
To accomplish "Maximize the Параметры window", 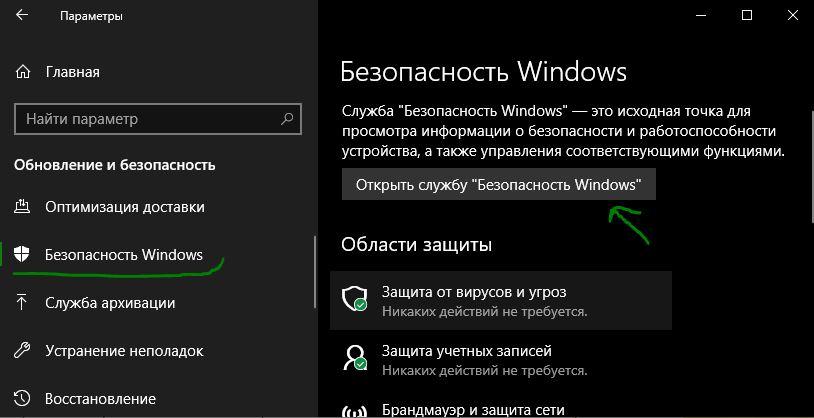I will [747, 16].
